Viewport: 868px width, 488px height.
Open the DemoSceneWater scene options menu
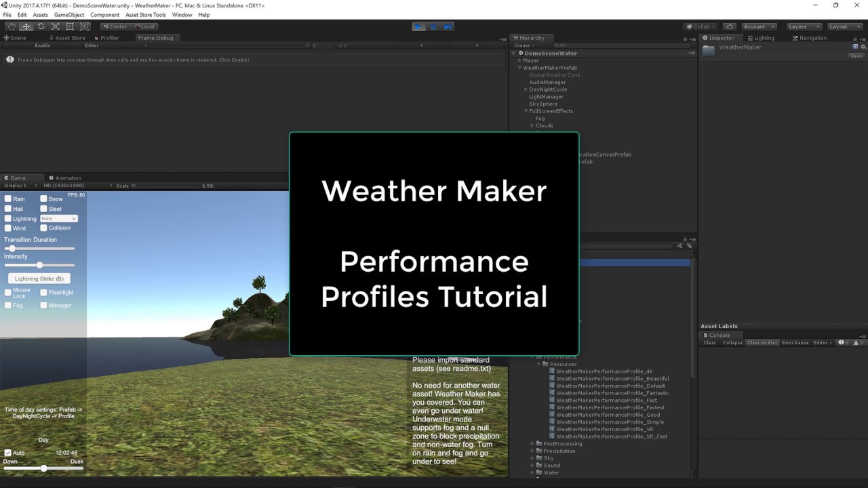click(692, 53)
